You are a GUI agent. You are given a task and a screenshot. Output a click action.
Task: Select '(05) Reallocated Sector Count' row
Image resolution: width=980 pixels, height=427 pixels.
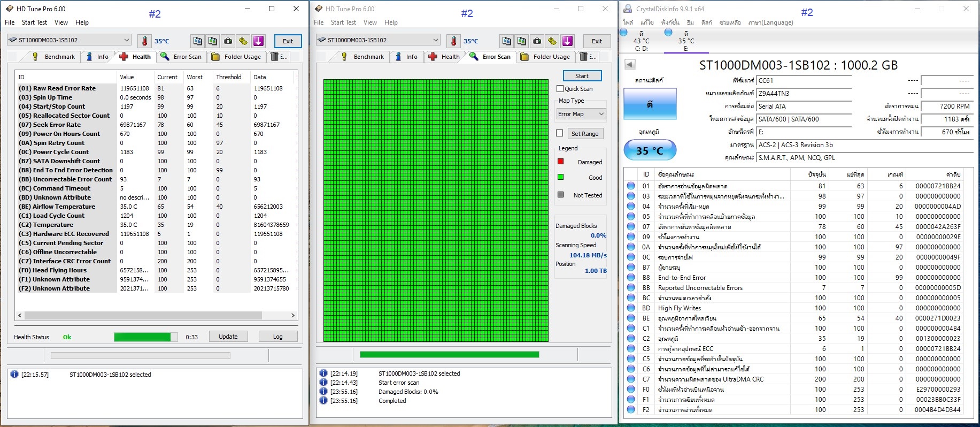[x=156, y=116]
